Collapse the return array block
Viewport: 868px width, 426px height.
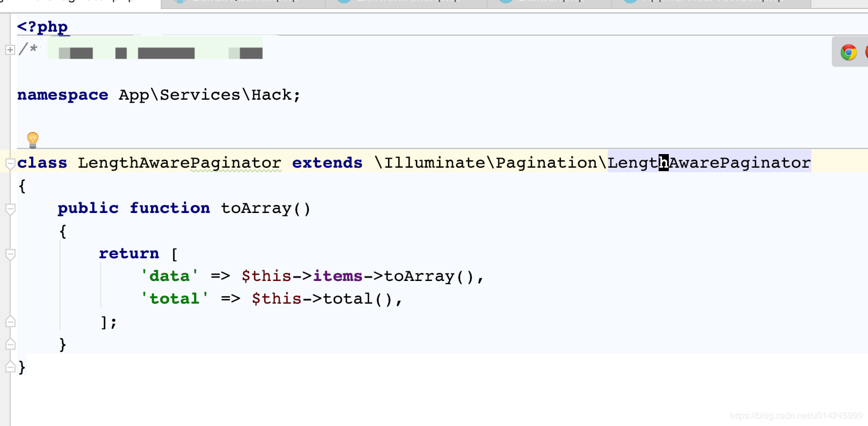point(10,254)
